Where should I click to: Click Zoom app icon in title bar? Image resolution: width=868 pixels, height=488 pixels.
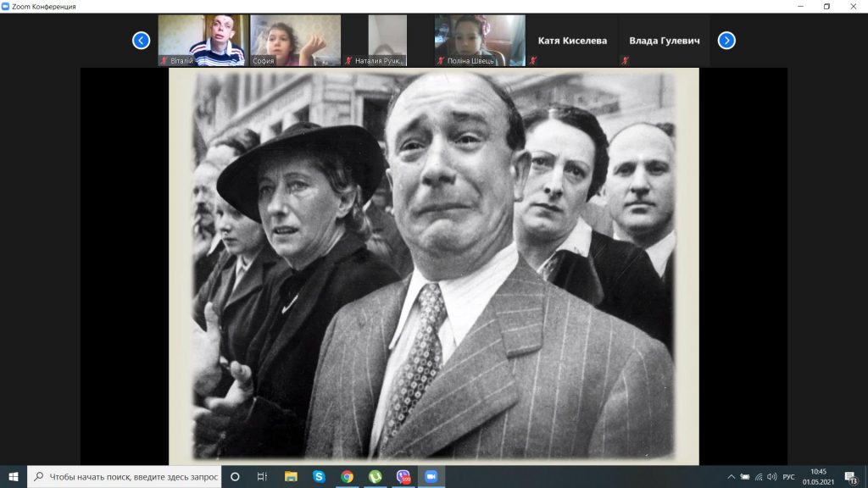[6, 7]
